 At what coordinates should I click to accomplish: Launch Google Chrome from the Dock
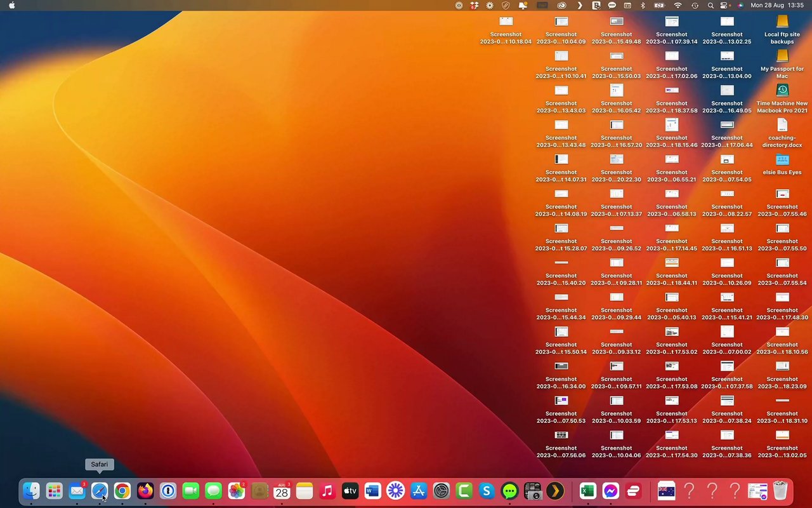pos(122,491)
